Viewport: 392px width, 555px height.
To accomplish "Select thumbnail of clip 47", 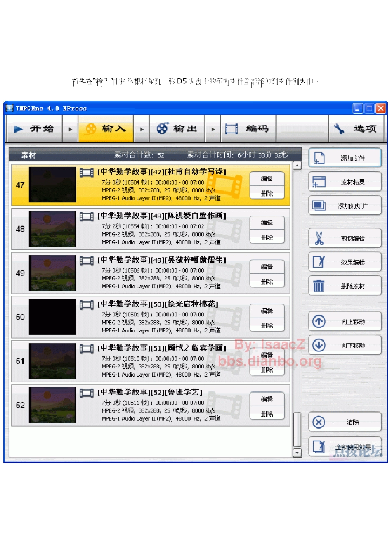I will (52, 185).
